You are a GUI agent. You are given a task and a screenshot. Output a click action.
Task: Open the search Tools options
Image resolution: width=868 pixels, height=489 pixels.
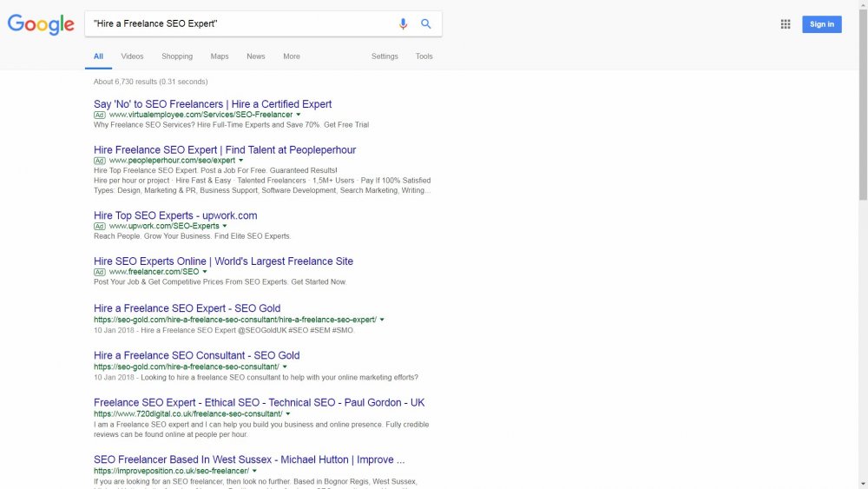point(424,56)
